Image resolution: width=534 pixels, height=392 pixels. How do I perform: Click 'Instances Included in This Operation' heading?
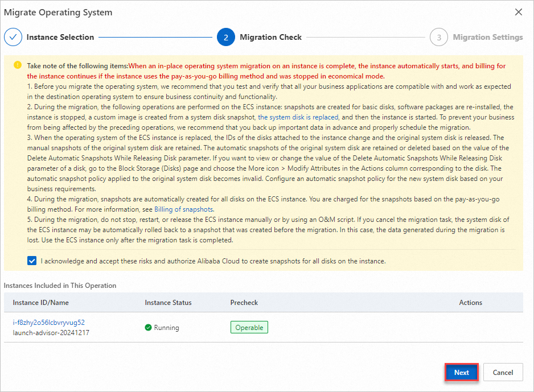pos(60,286)
